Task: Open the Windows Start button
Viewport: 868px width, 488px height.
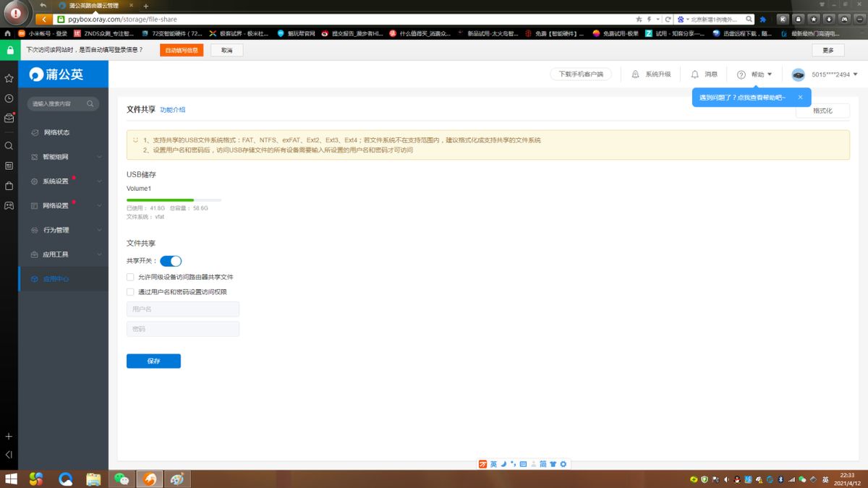Action: coord(11,479)
